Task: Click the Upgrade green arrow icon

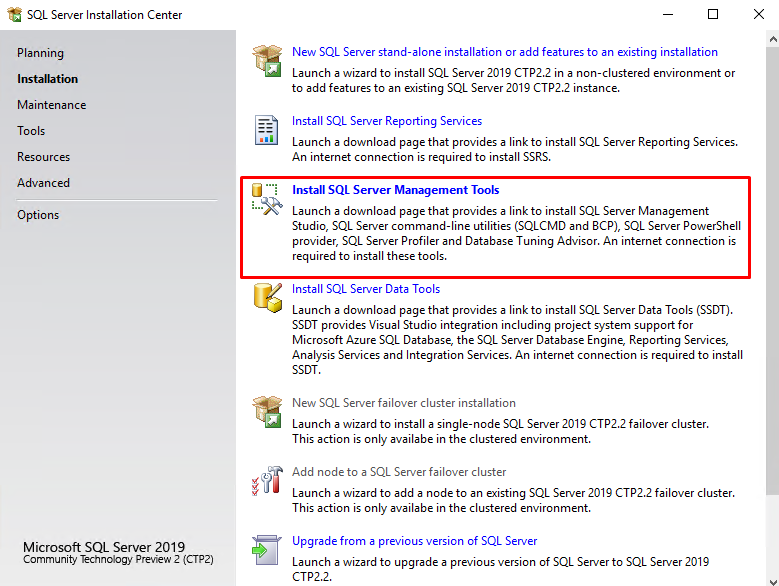Action: tap(266, 550)
